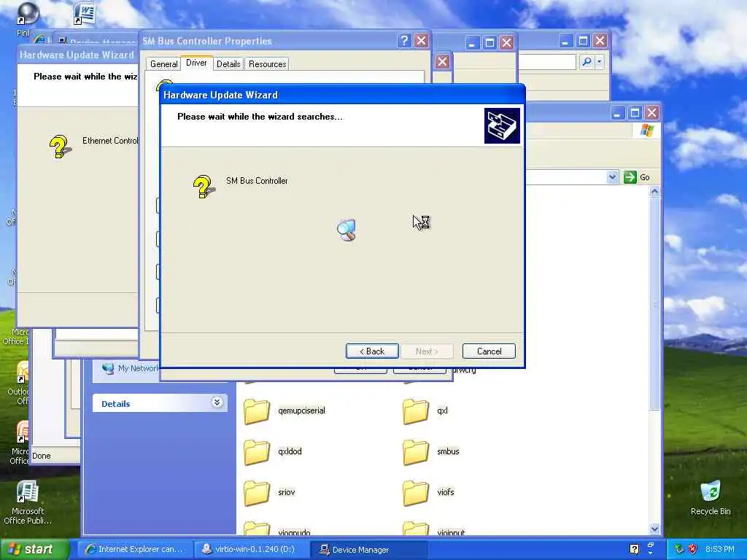Click the network connection tray icon
This screenshot has width=747, height=560.
(679, 549)
